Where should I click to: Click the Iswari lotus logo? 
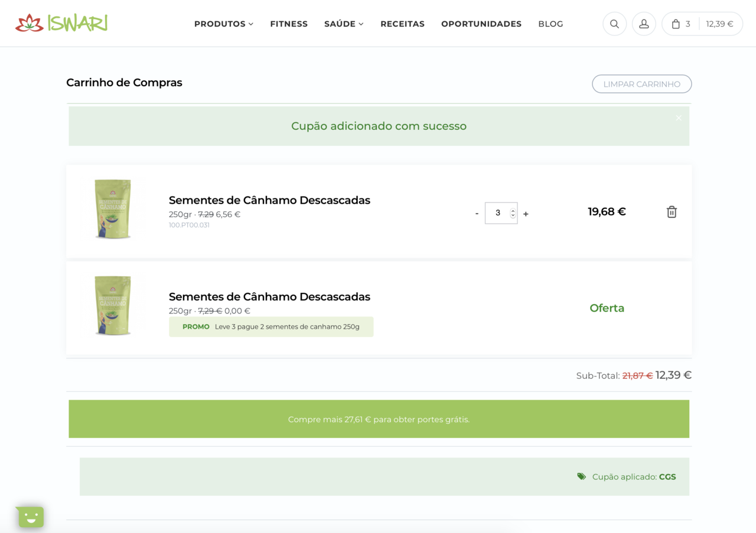[x=28, y=23]
